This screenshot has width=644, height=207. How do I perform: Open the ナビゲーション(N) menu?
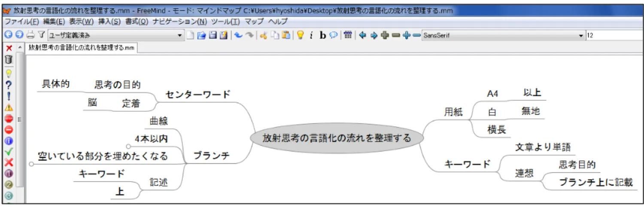179,21
